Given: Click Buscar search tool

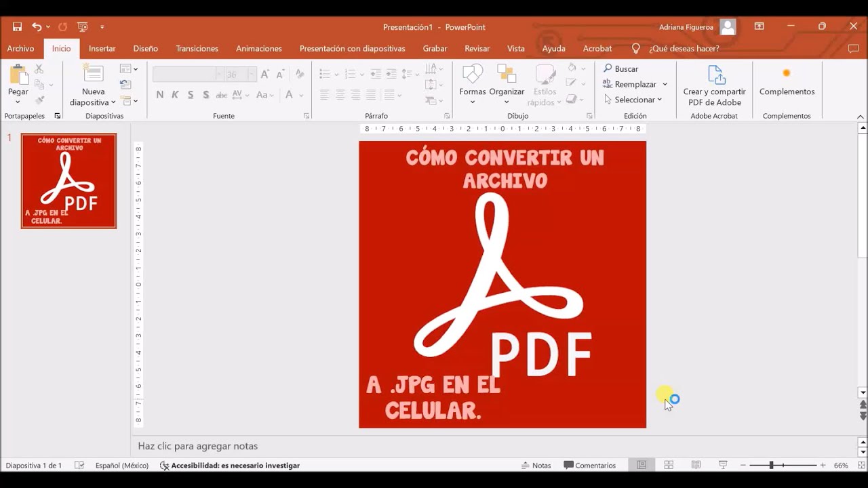Looking at the screenshot, I should pyautogui.click(x=620, y=68).
